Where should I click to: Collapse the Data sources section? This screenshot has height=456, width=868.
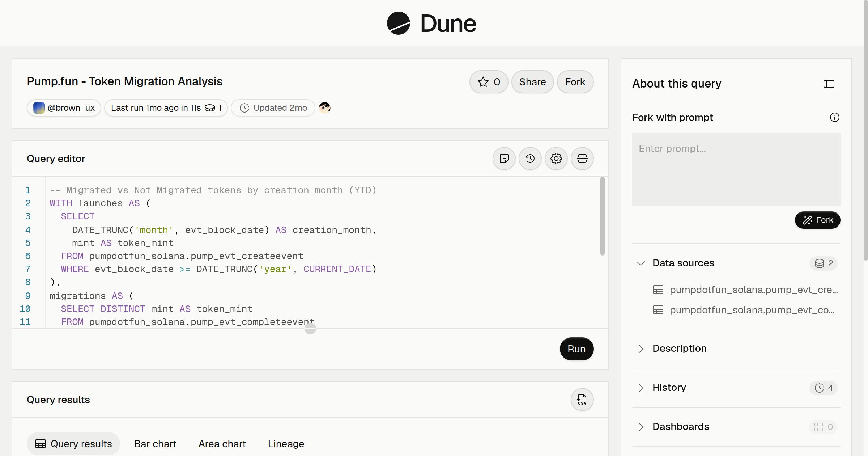pyautogui.click(x=641, y=263)
